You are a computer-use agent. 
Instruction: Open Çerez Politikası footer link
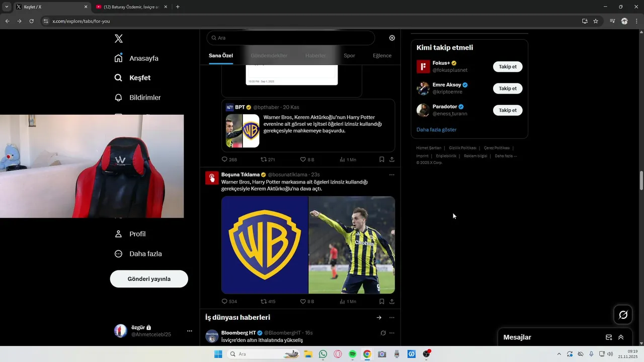click(497, 148)
